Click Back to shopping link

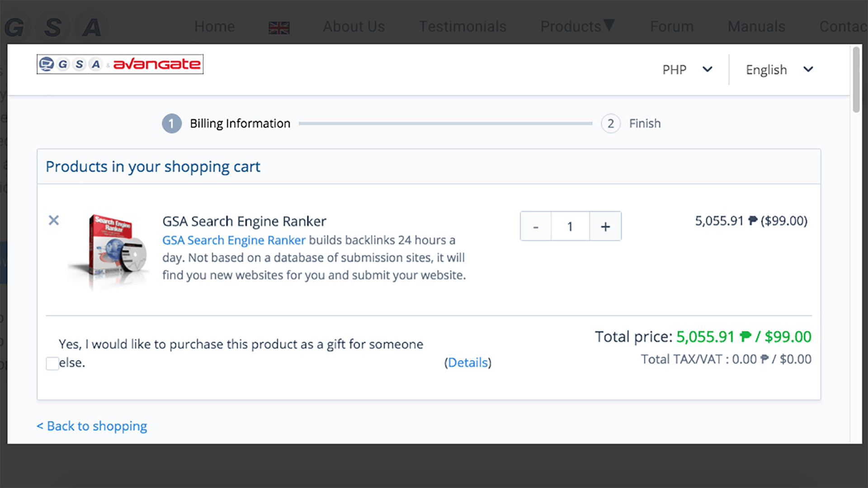[x=92, y=426]
